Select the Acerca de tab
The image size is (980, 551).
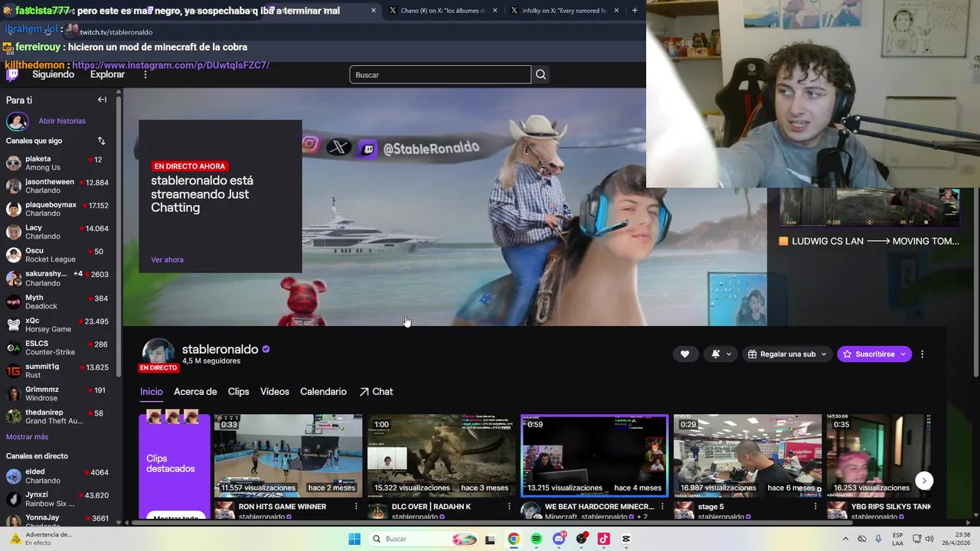click(195, 392)
